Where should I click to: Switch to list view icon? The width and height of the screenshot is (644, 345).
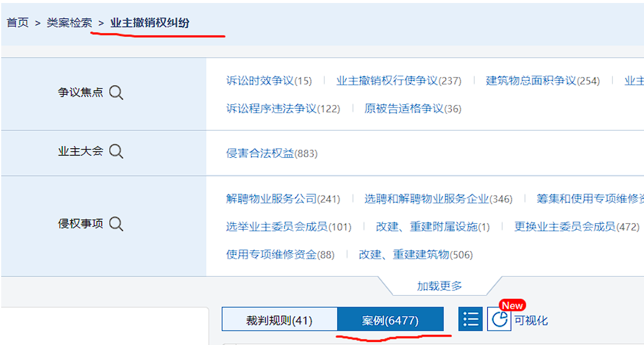pyautogui.click(x=470, y=319)
